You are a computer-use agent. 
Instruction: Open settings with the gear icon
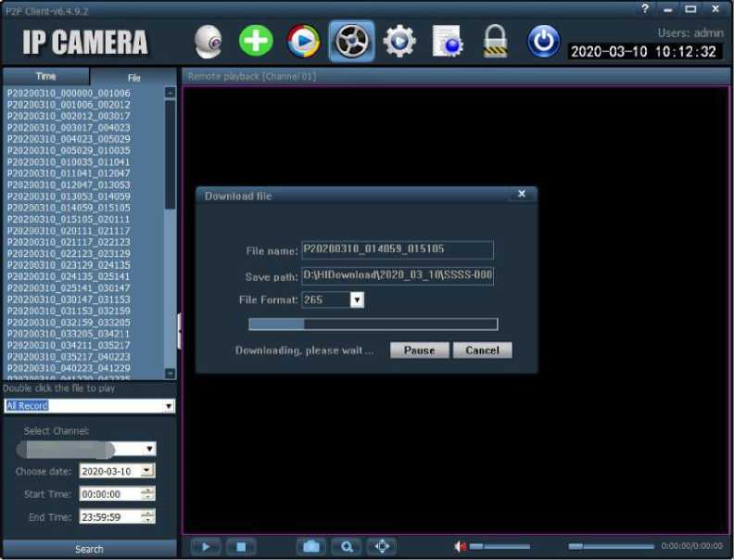click(x=399, y=42)
